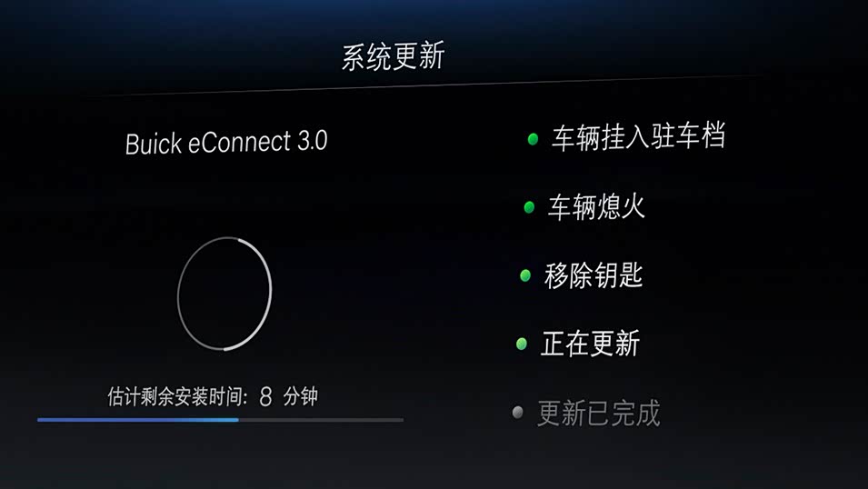The width and height of the screenshot is (868, 489).
Task: Select the grayed 更新已完成 step label
Action: click(x=599, y=414)
